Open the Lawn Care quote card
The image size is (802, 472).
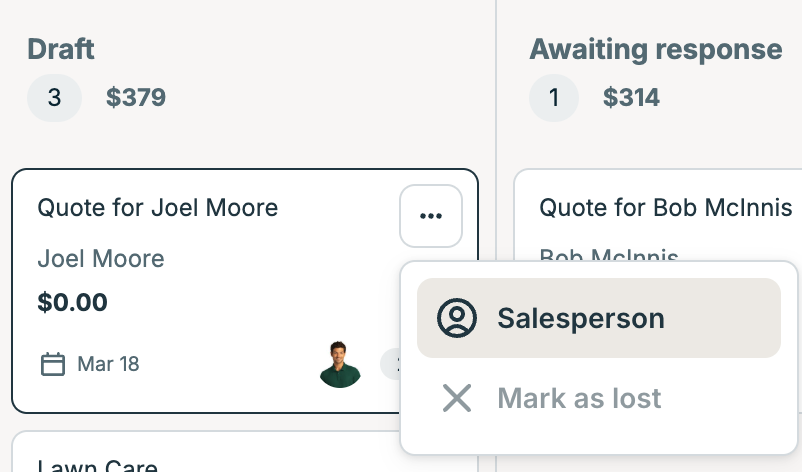point(98,464)
